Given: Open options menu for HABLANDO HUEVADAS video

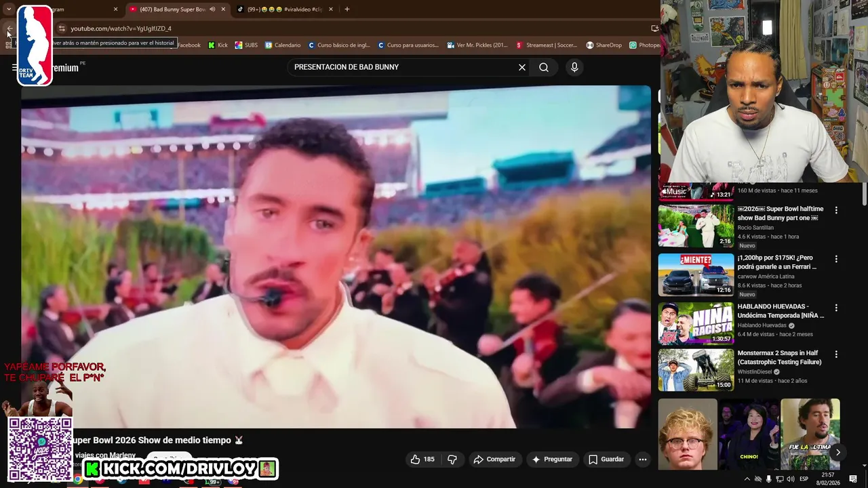Looking at the screenshot, I should pos(836,308).
